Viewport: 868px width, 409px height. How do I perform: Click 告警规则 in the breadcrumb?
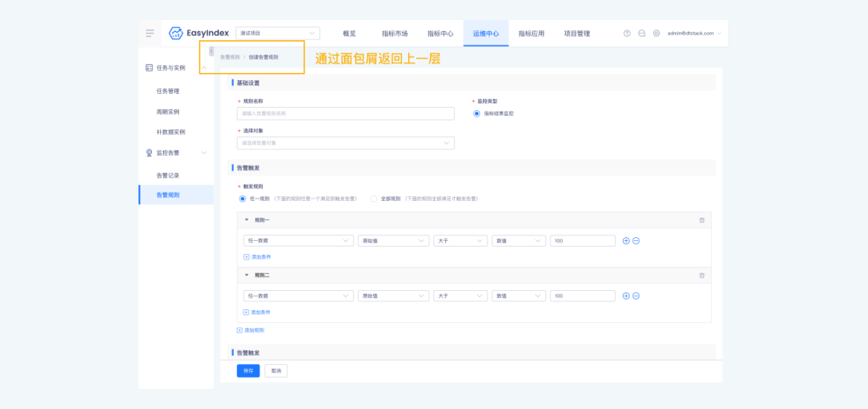point(230,57)
